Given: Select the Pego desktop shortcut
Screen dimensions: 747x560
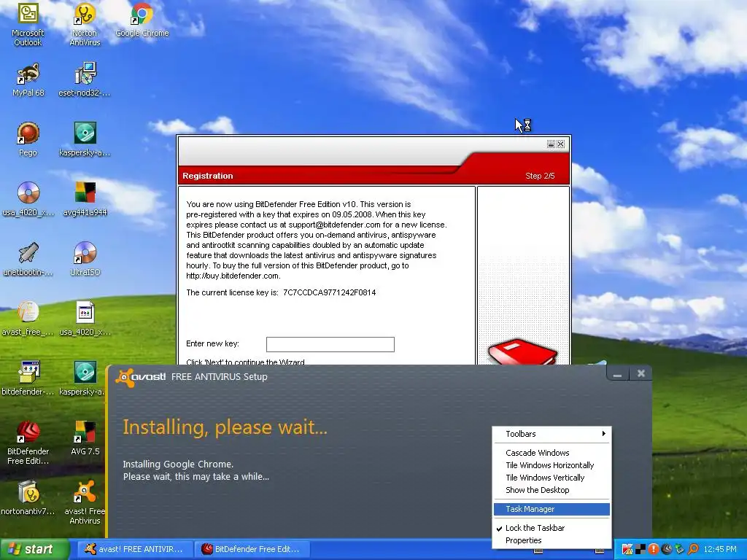Looking at the screenshot, I should tap(28, 139).
